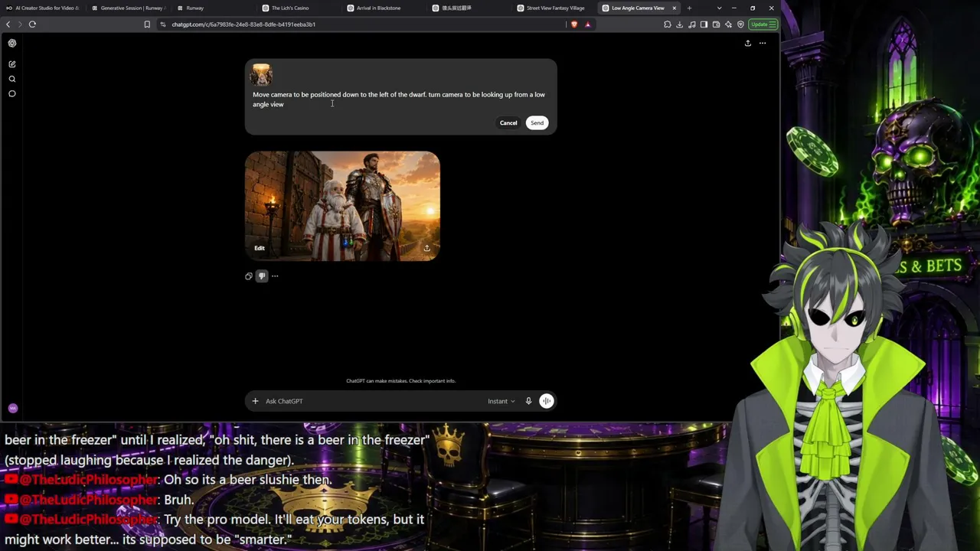Open more actions menu below the image
980x551 pixels.
point(275,276)
